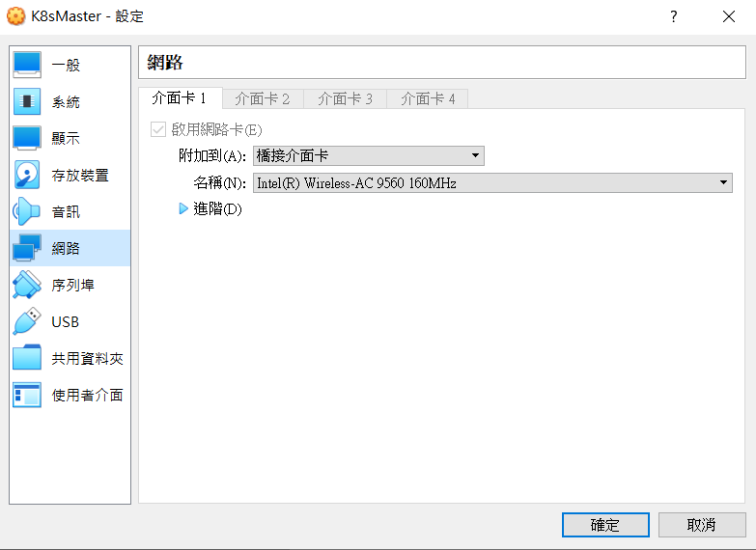The width and height of the screenshot is (756, 550).
Task: Click the USB text label in sidebar
Action: tap(65, 321)
